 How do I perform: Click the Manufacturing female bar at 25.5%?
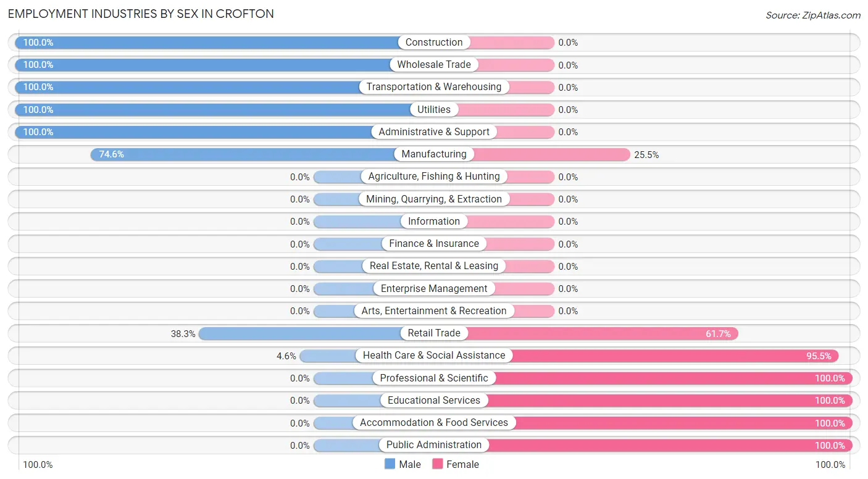tap(549, 154)
